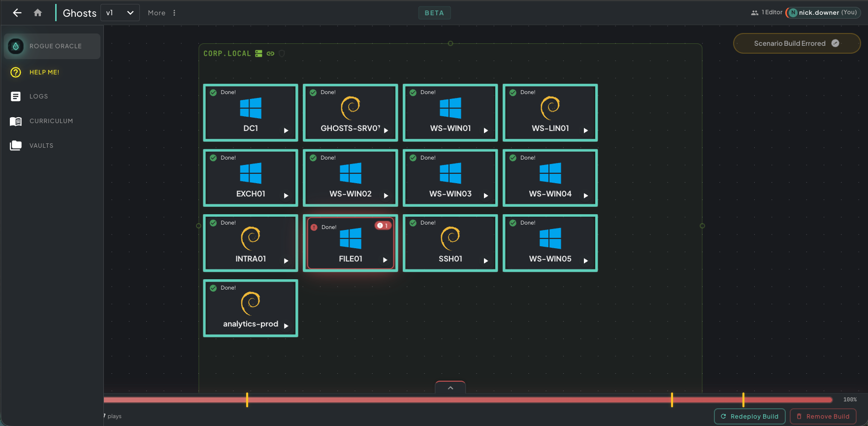Click the INTRA01 Debian logo
This screenshot has height=426, width=868.
(x=251, y=238)
